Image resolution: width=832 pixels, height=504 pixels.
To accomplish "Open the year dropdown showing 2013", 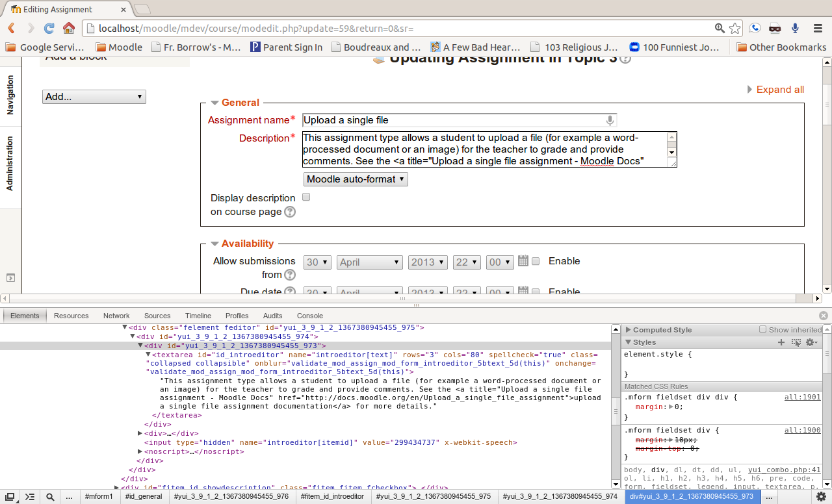I will (428, 262).
